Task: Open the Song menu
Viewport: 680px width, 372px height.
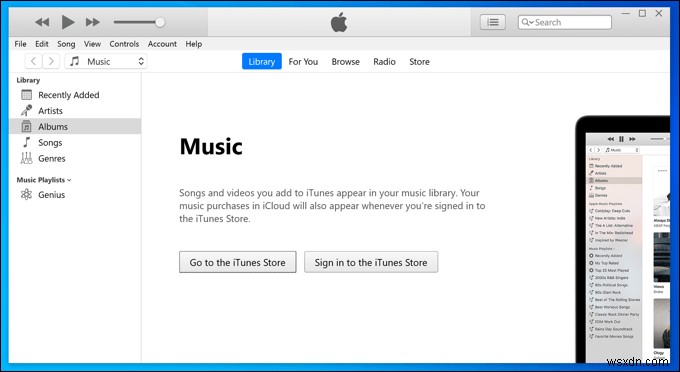Action: coord(66,44)
